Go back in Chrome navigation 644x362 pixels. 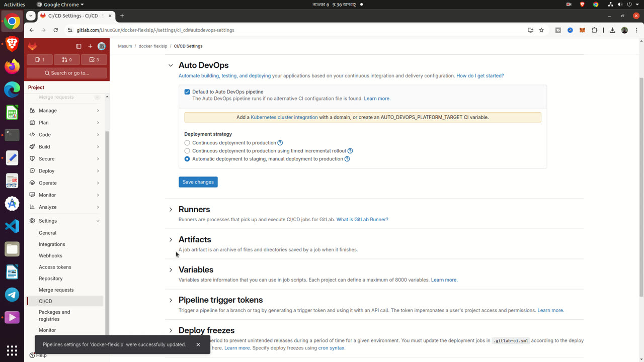31,30
